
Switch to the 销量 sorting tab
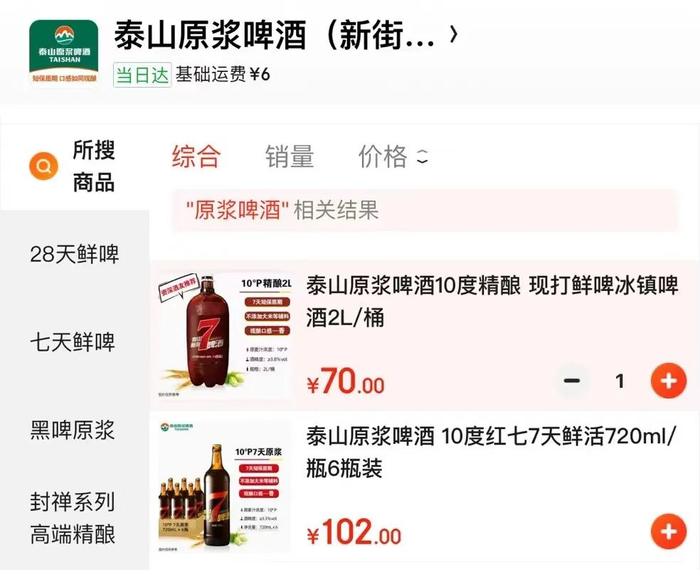tap(290, 156)
